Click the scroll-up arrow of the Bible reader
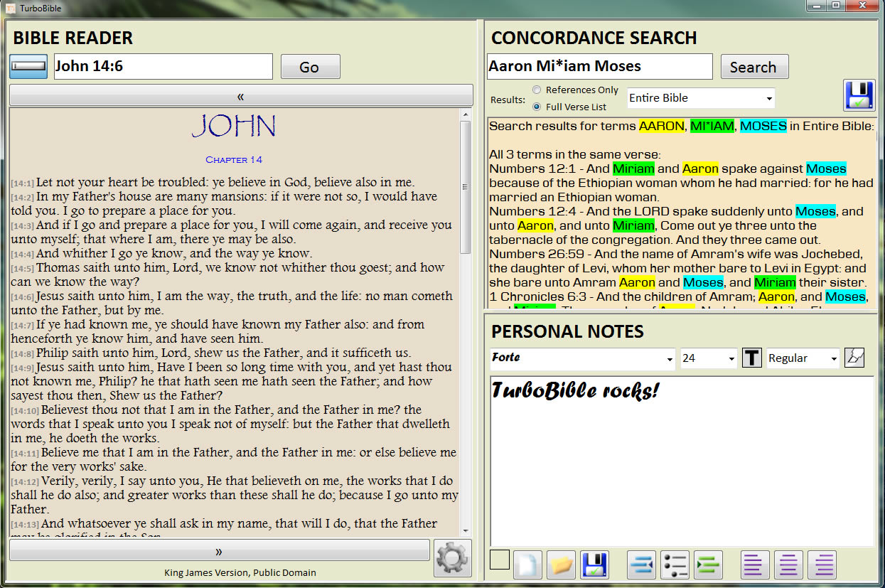 (x=466, y=114)
